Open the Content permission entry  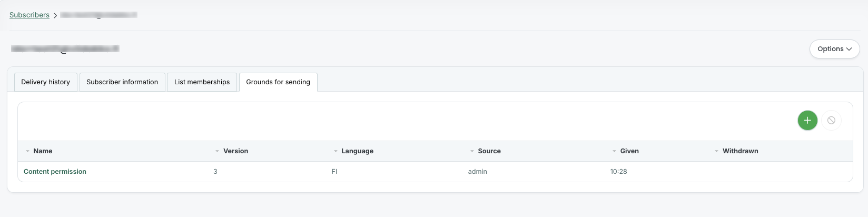[55, 172]
